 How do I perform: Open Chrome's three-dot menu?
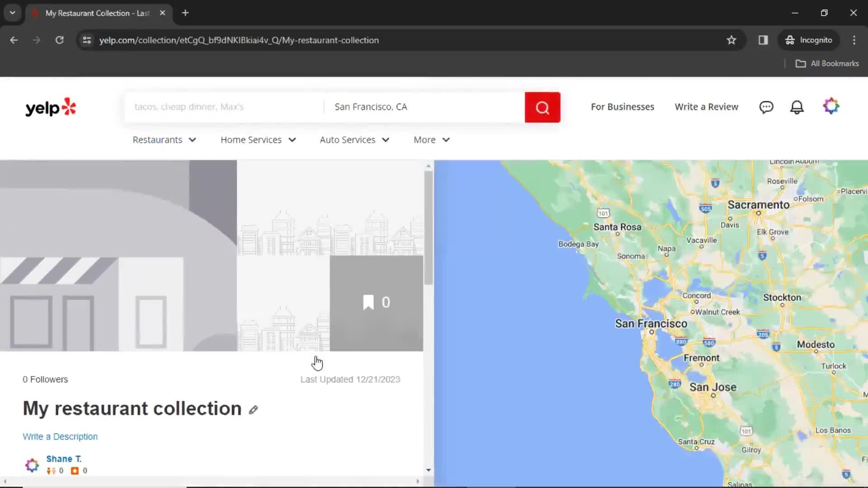pyautogui.click(x=854, y=40)
